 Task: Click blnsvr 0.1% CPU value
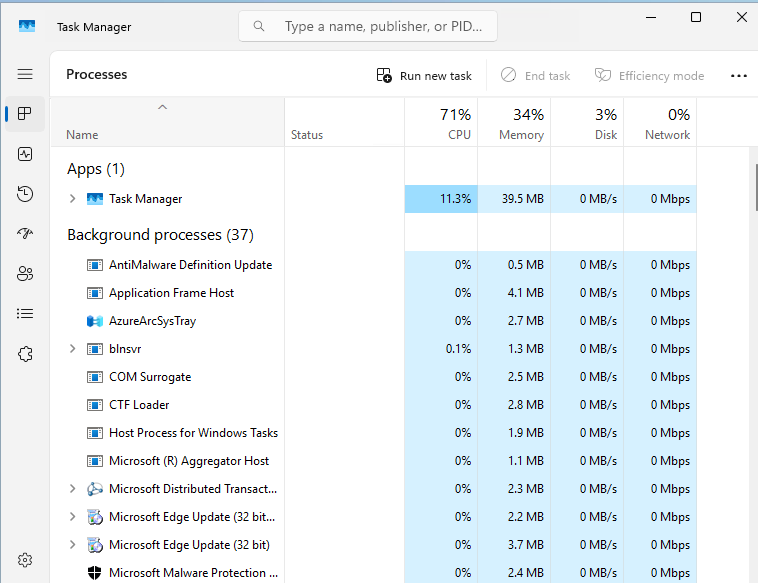(x=458, y=349)
